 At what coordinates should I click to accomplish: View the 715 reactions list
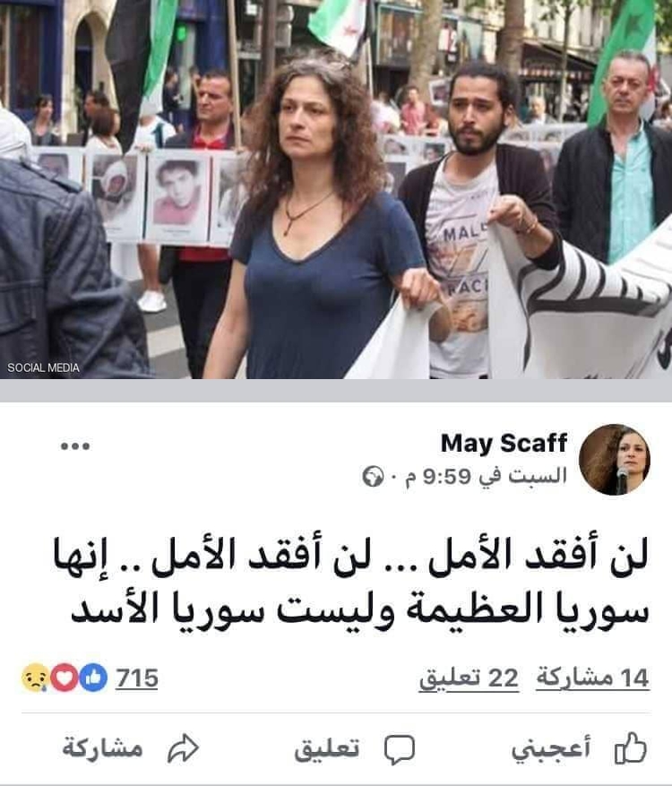pyautogui.click(x=137, y=678)
